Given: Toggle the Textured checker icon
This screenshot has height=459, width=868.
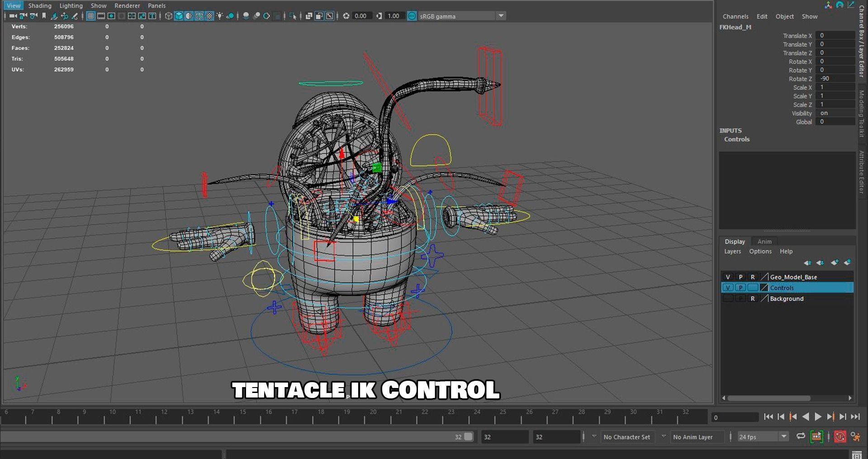Looking at the screenshot, I should point(209,16).
